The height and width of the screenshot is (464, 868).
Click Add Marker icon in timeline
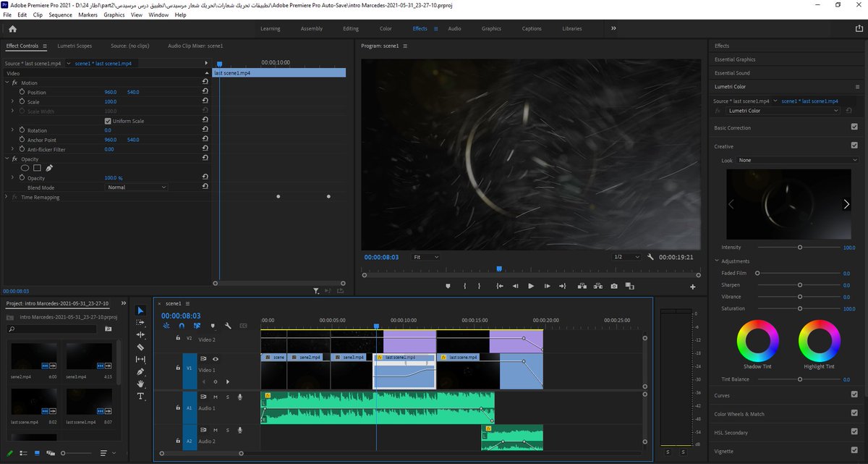213,326
